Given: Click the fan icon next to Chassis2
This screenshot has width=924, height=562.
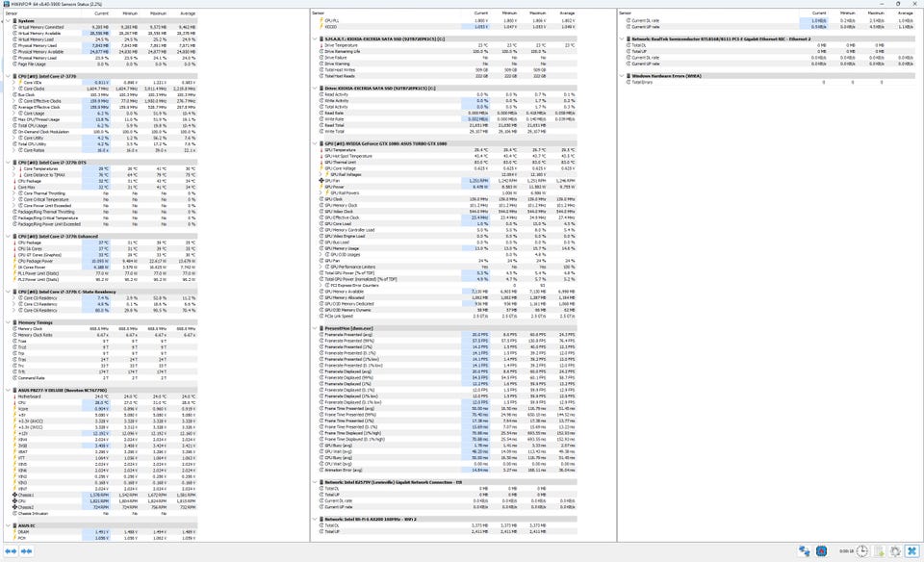Looking at the screenshot, I should [14, 507].
